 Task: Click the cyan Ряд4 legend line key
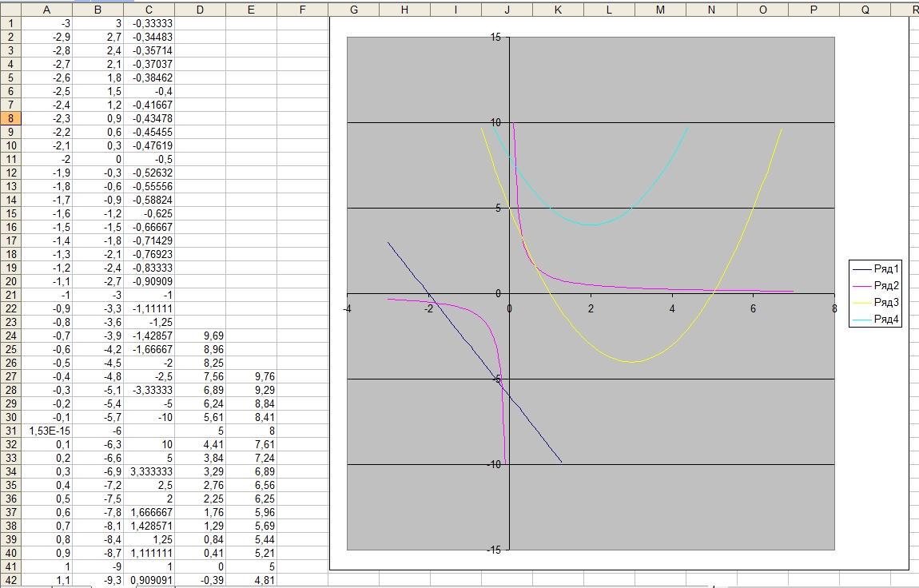(862, 320)
